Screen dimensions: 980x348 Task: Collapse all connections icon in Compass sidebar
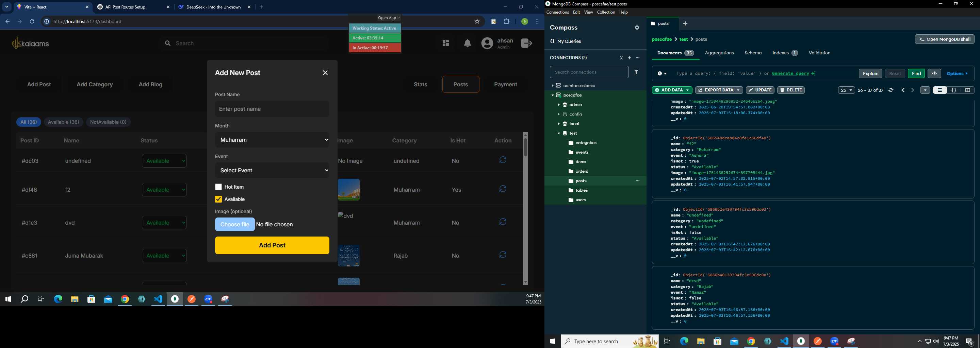click(x=621, y=58)
